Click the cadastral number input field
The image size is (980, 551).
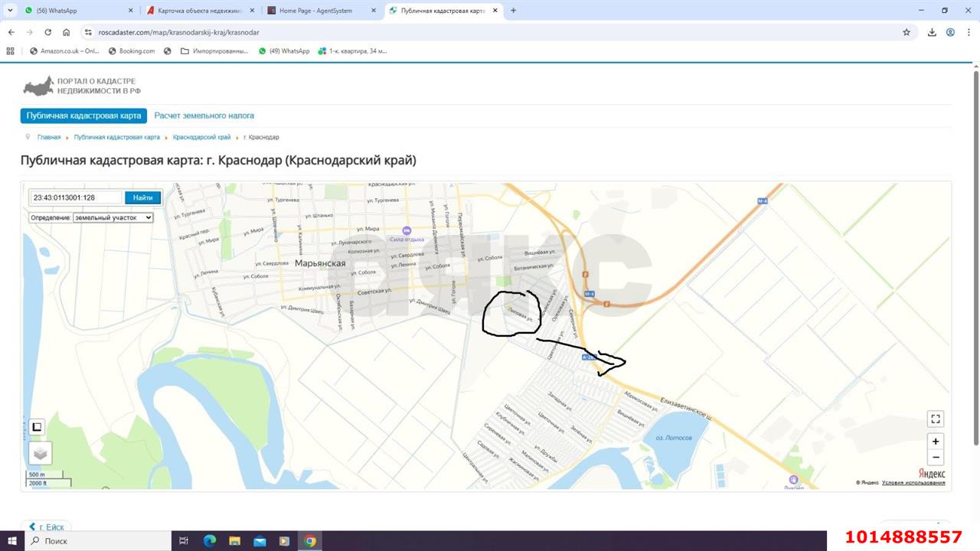[76, 197]
